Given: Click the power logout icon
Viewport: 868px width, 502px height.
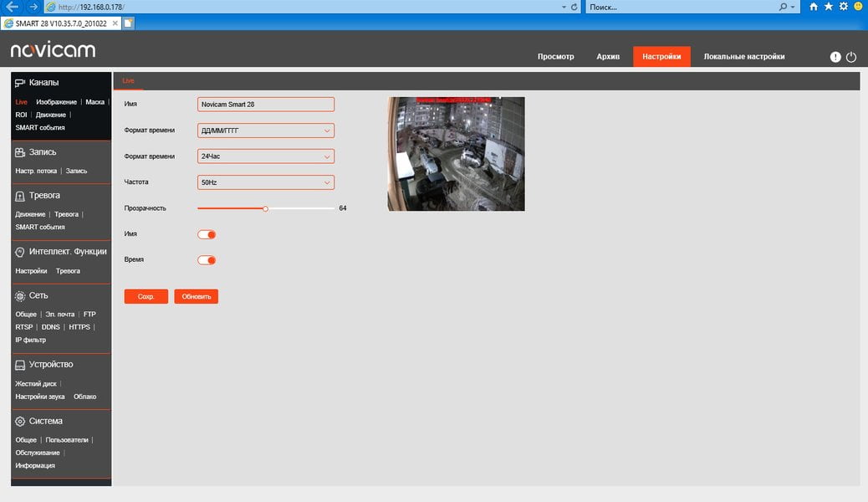Looking at the screenshot, I should pos(851,57).
